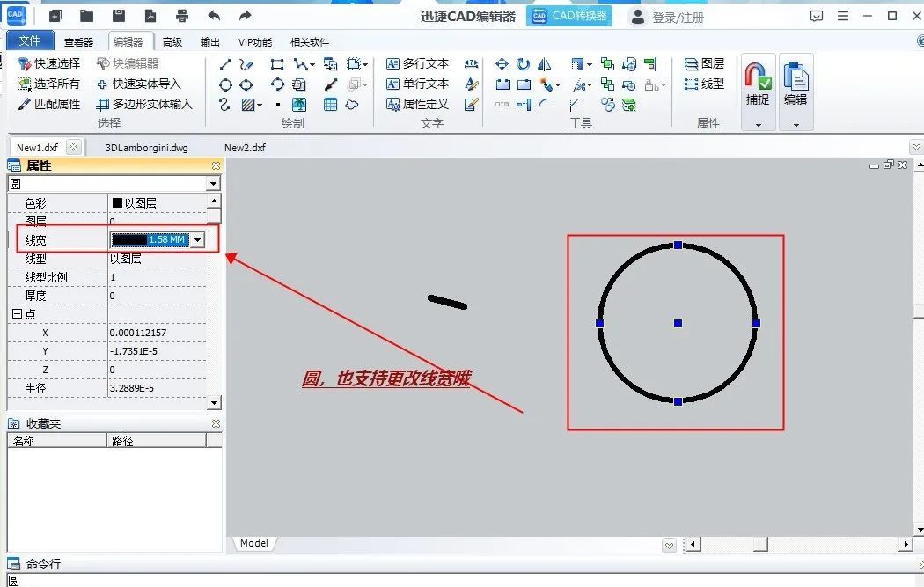Select the Line drawing tool
The height and width of the screenshot is (587, 924).
click(x=224, y=62)
